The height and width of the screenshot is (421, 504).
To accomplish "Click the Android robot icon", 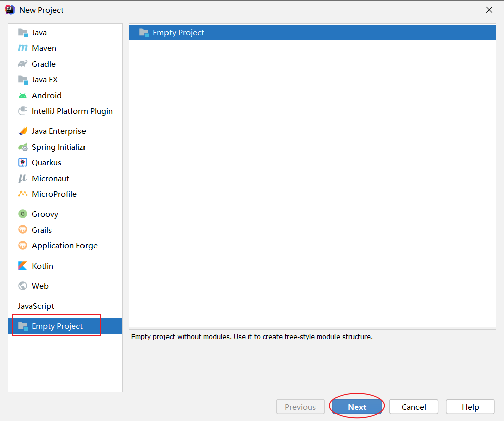I will tap(23, 95).
